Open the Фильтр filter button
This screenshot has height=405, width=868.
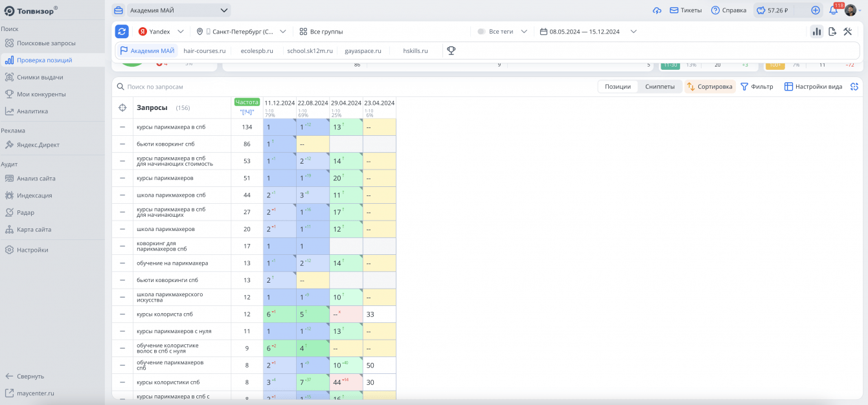point(757,87)
